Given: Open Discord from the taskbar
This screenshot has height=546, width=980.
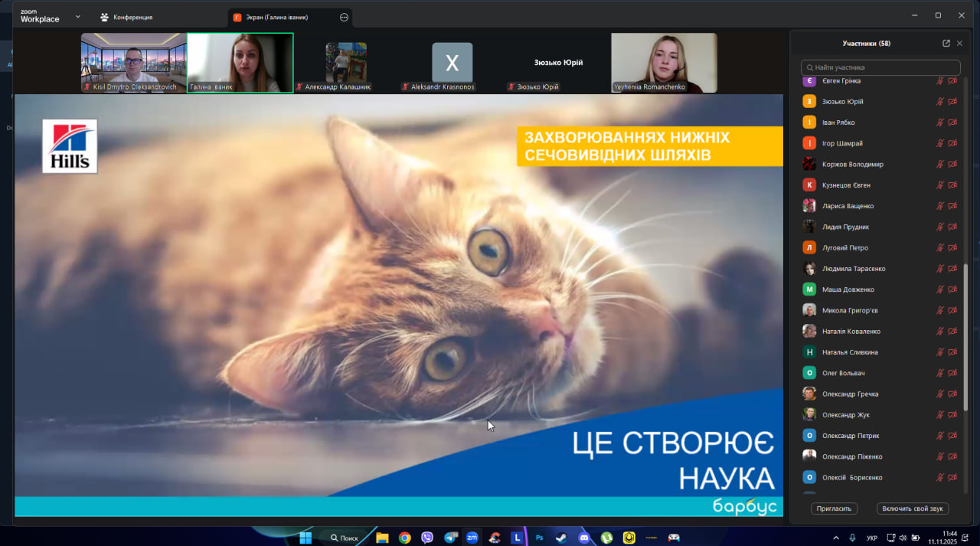Looking at the screenshot, I should [584, 538].
